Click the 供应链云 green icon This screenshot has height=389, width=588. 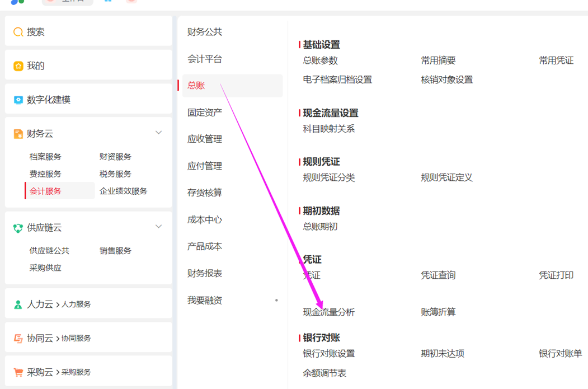pos(18,228)
